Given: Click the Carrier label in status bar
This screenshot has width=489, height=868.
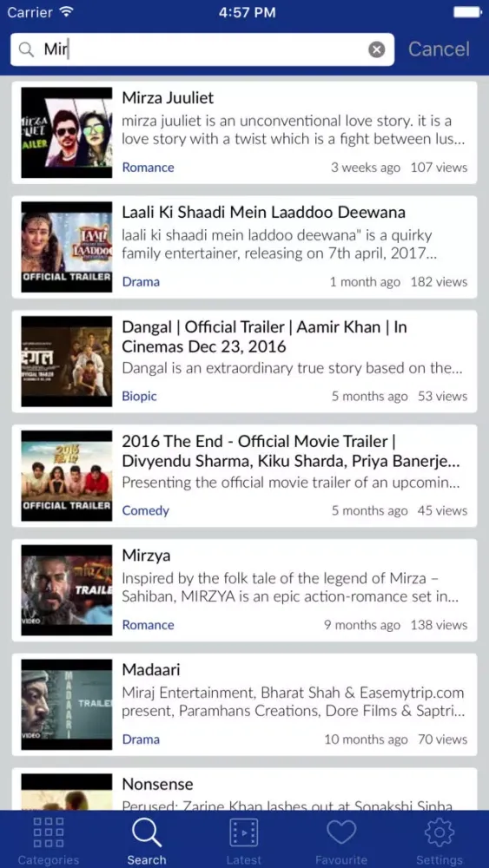Looking at the screenshot, I should [29, 12].
